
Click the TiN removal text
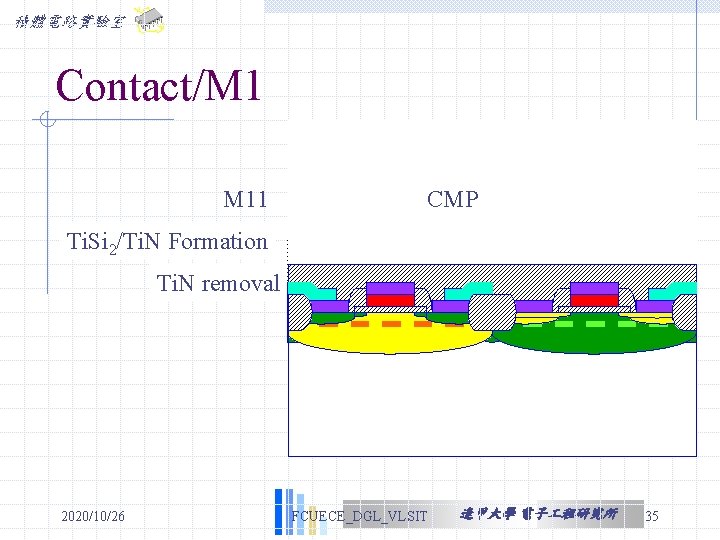(x=218, y=283)
